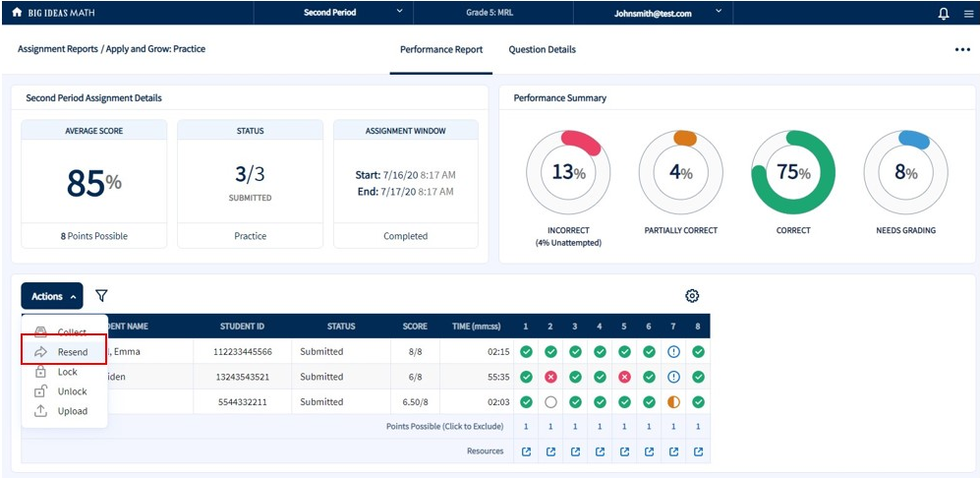980x478 pixels.
Task: Collapse the Actions dropdown button
Action: pos(52,296)
